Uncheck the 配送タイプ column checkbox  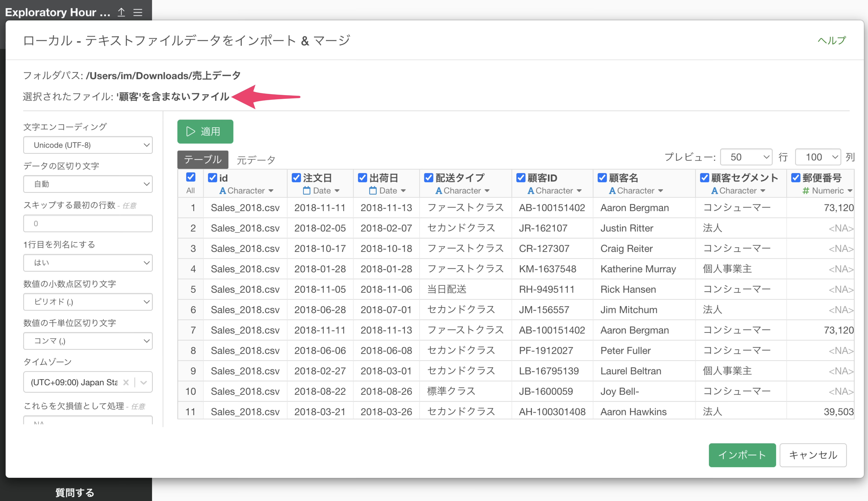[428, 177]
